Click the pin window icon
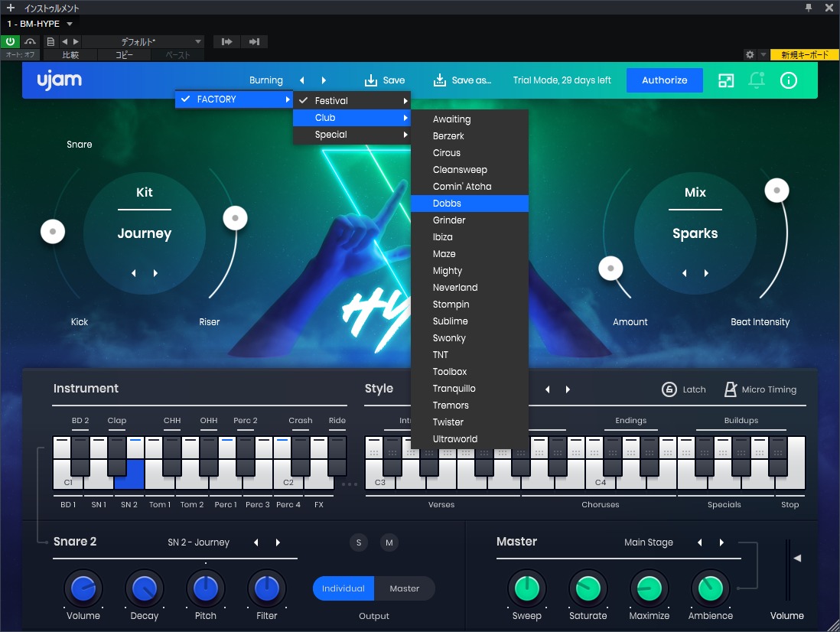The image size is (840, 632). tap(809, 8)
